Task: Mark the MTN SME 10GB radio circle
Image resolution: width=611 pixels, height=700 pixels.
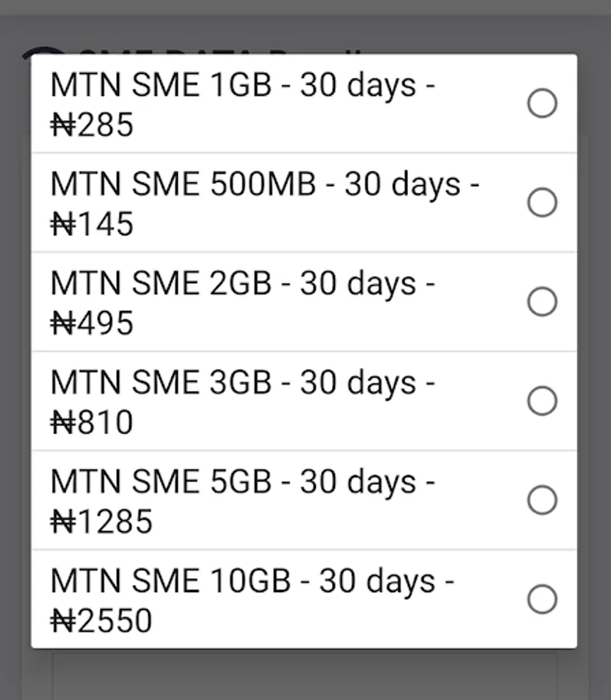Action: (x=542, y=600)
